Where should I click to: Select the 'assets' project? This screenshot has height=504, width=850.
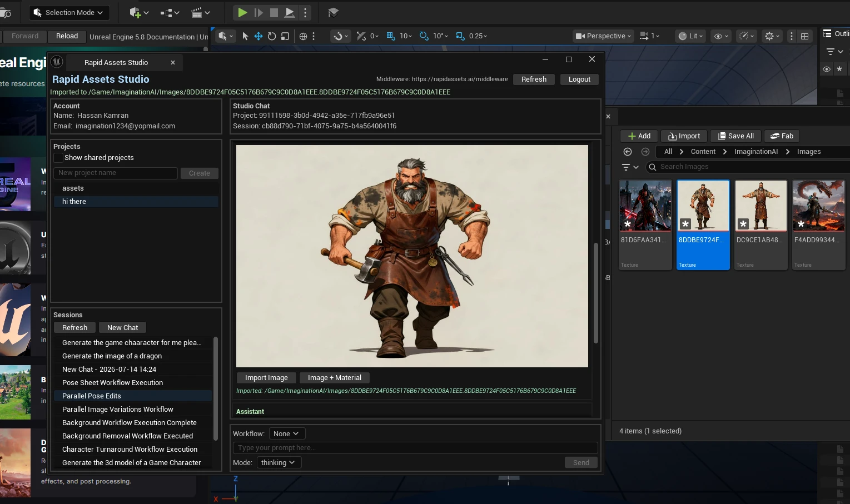pos(136,188)
